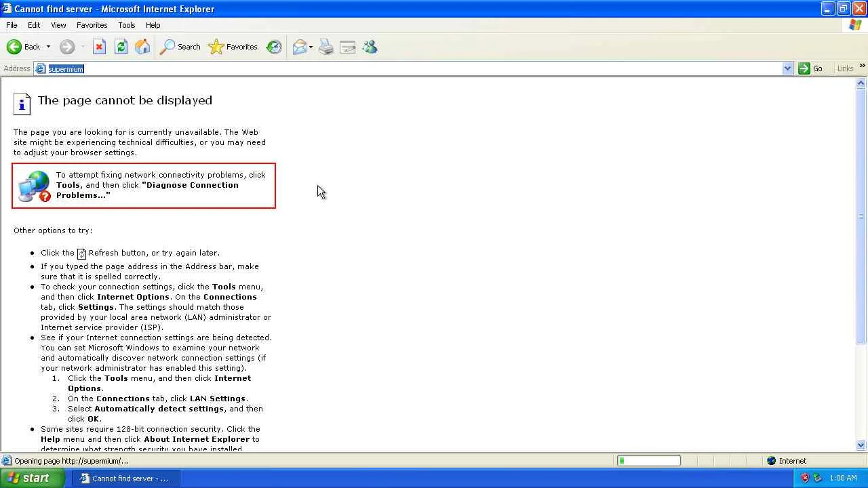The image size is (868, 488).
Task: Launch the Messenger toolbar icon
Action: [370, 47]
